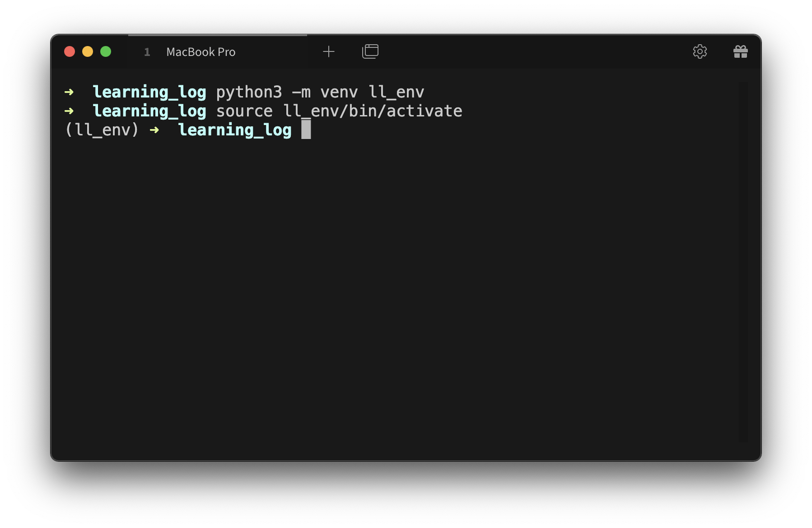The height and width of the screenshot is (528, 812).
Task: Click the terminal cursor block at the prompt
Action: (x=306, y=130)
